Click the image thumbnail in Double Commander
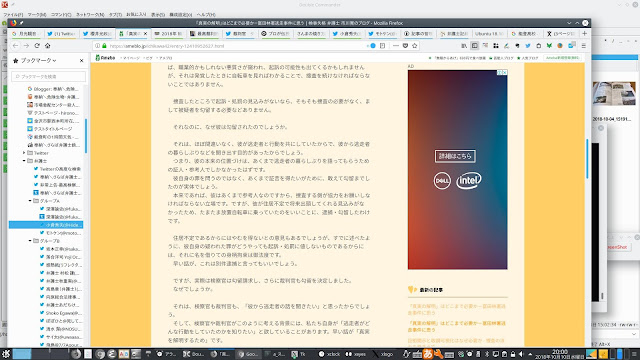This screenshot has height=360, width=640. tap(614, 93)
